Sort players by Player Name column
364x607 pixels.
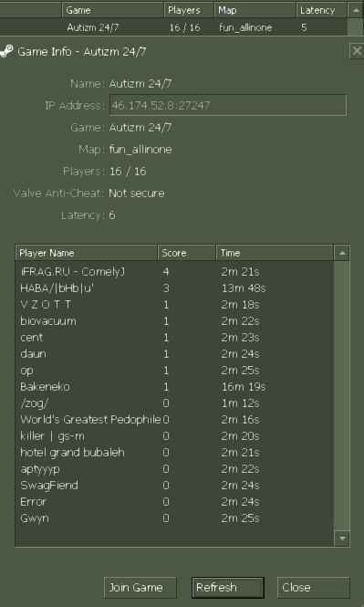click(87, 253)
